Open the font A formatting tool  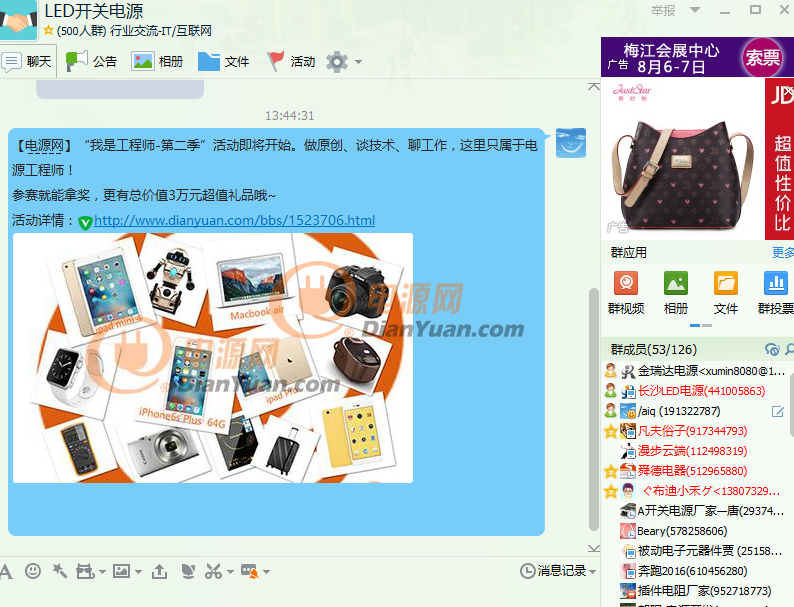[6, 572]
